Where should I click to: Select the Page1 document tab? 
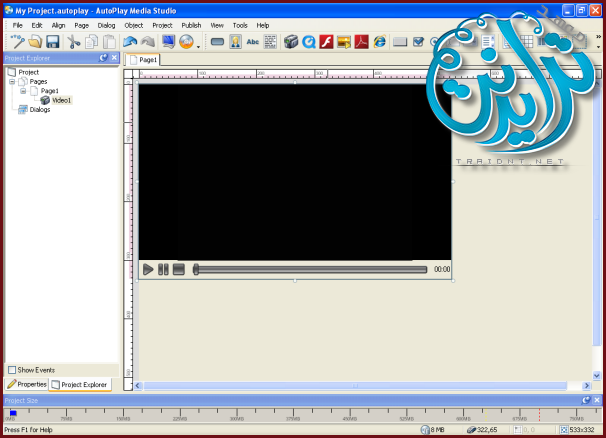click(x=143, y=60)
